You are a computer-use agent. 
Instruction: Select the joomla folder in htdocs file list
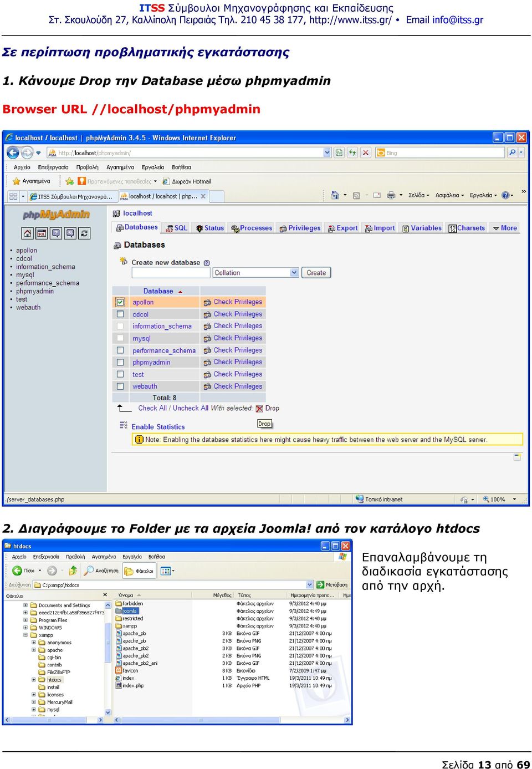point(129,611)
